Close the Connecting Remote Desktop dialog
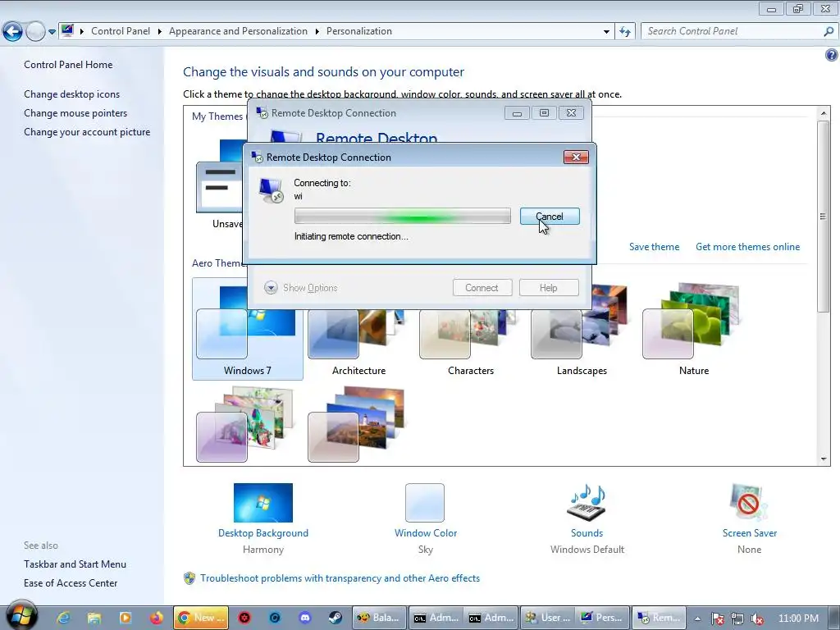840x630 pixels. (x=576, y=157)
